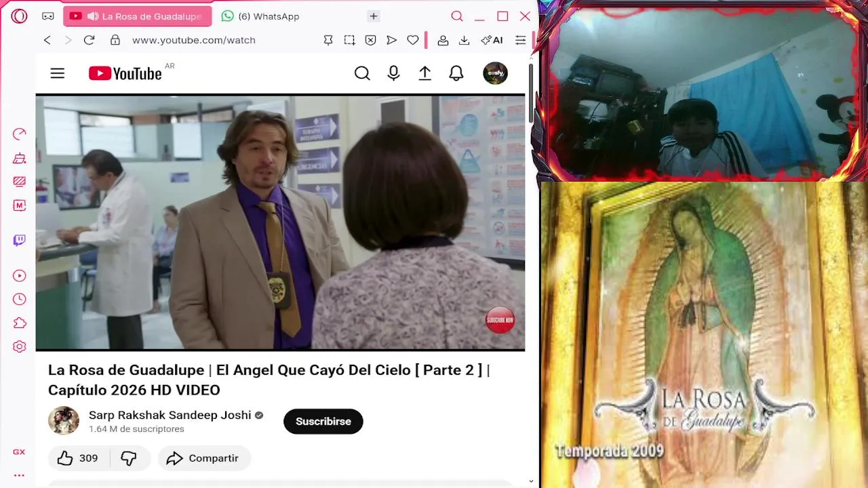
Task: Click the video player frame
Action: tap(280, 222)
